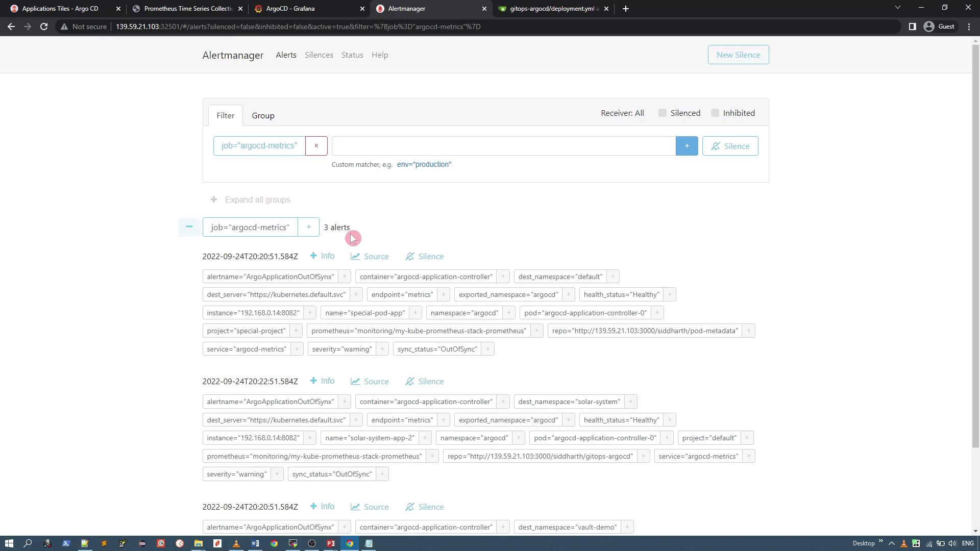Open the browser three-dot menu

(969, 27)
